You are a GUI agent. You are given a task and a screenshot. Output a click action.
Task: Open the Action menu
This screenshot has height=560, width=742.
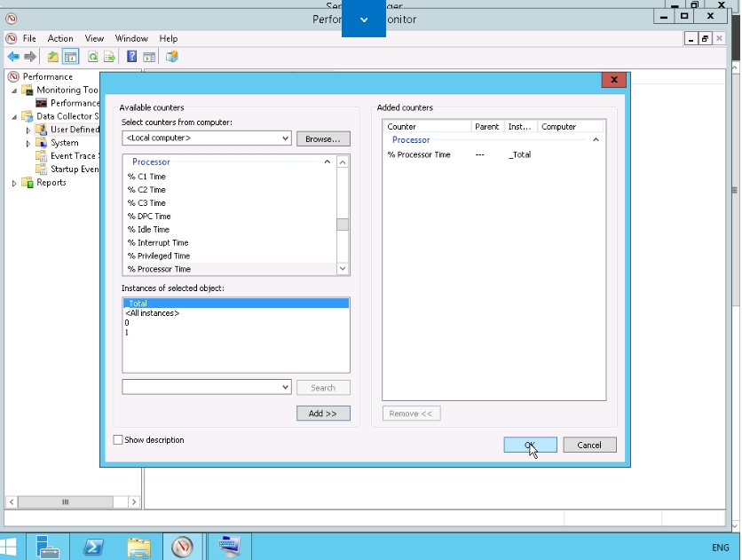(60, 39)
